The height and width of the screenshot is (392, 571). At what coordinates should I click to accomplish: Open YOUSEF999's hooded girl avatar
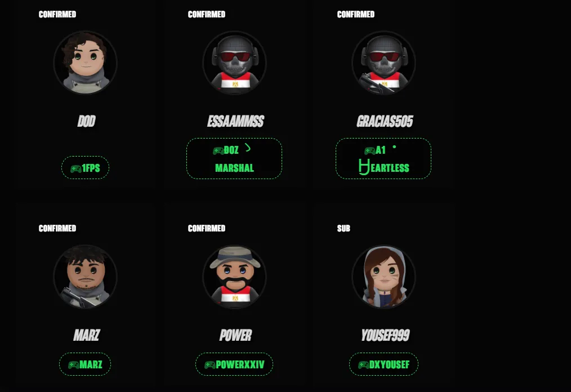point(384,277)
